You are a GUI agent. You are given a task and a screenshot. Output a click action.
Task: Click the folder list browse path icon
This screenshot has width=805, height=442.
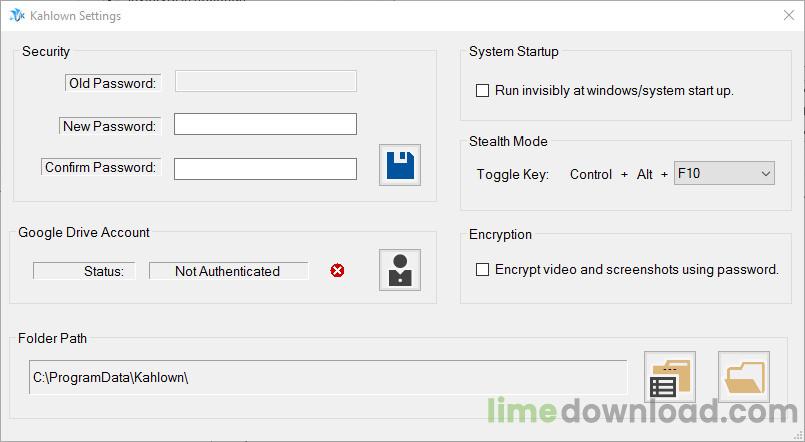pos(669,377)
